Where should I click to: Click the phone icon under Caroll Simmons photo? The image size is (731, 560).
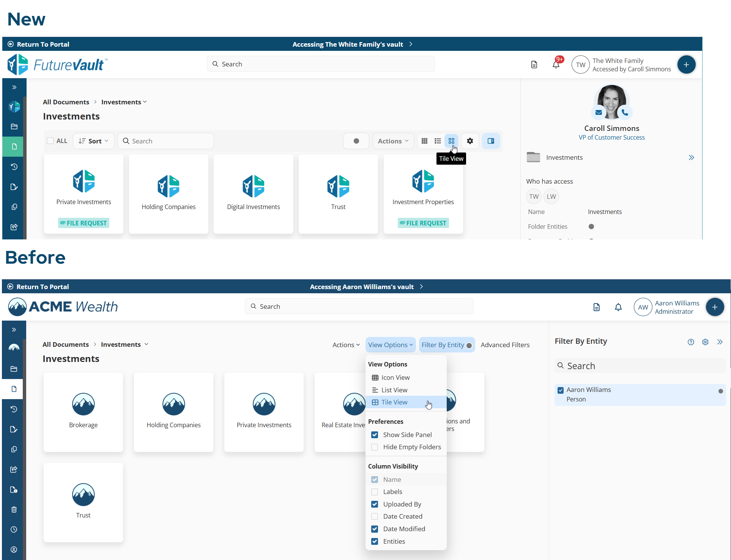[x=625, y=113]
